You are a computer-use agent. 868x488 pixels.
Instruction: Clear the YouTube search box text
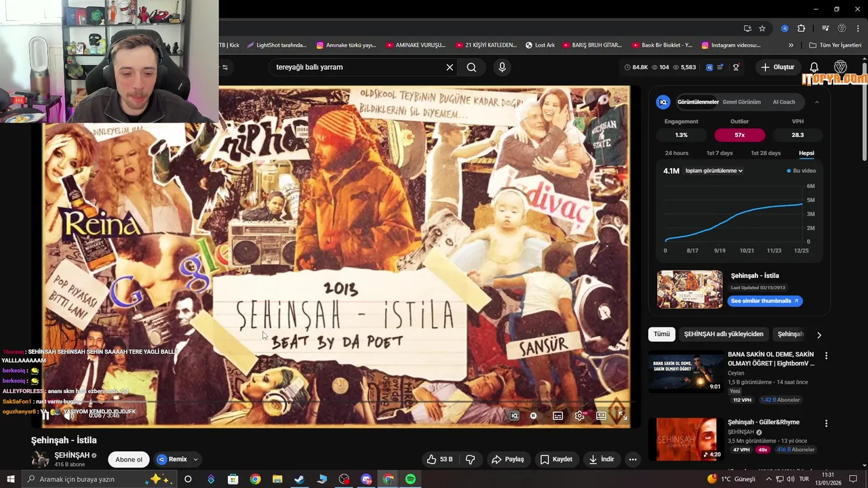tap(450, 67)
